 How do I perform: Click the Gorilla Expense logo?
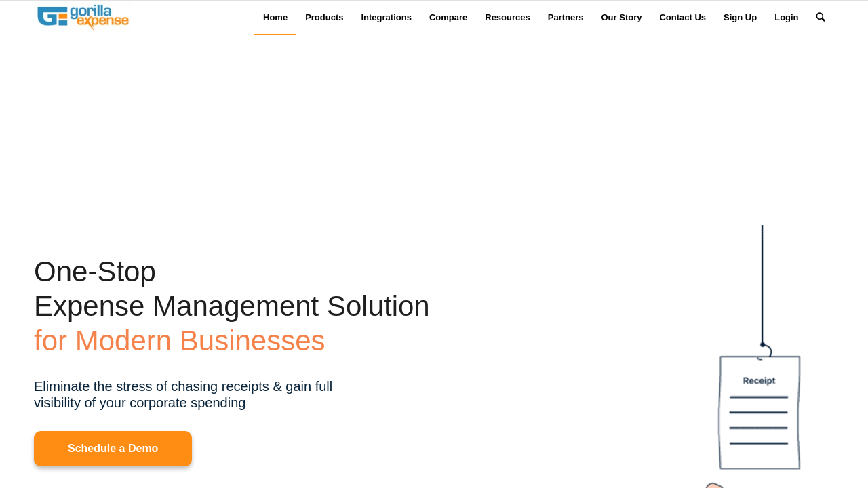pyautogui.click(x=83, y=18)
